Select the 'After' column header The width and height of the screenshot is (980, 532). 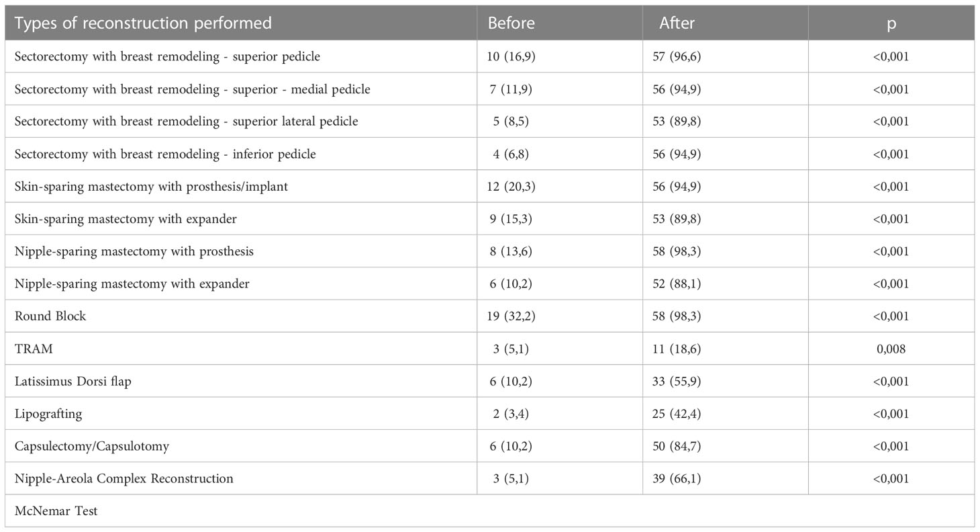[x=677, y=23]
